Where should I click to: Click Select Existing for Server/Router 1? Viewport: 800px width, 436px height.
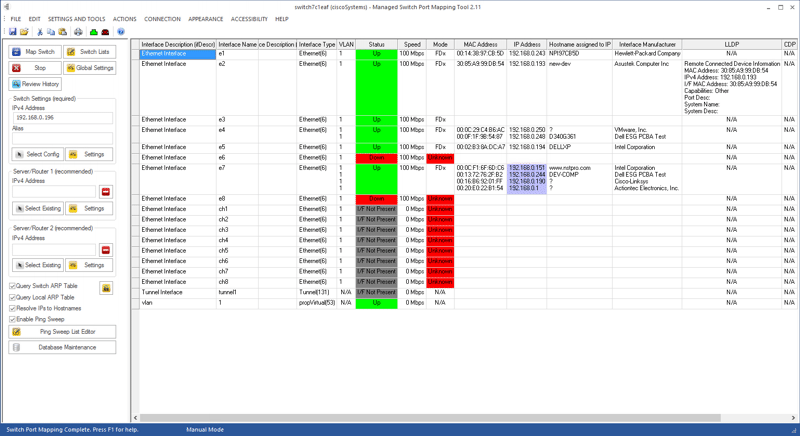[x=38, y=208]
